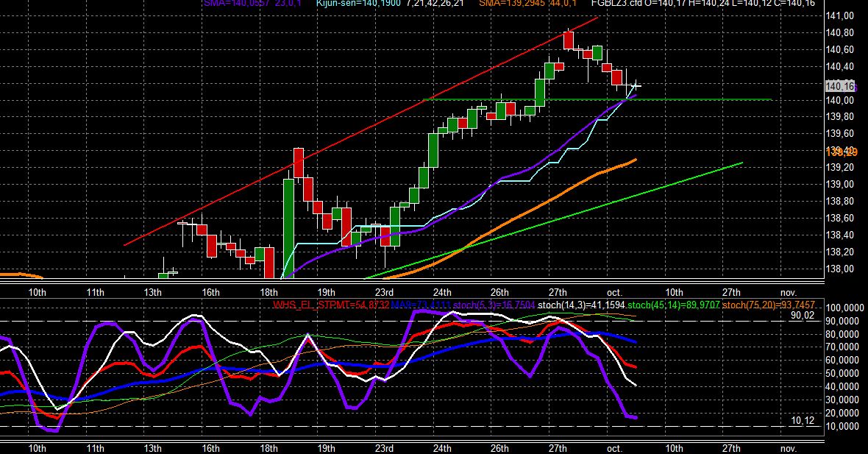
Task: Click the 139,80 price axis label
Action: (839, 117)
